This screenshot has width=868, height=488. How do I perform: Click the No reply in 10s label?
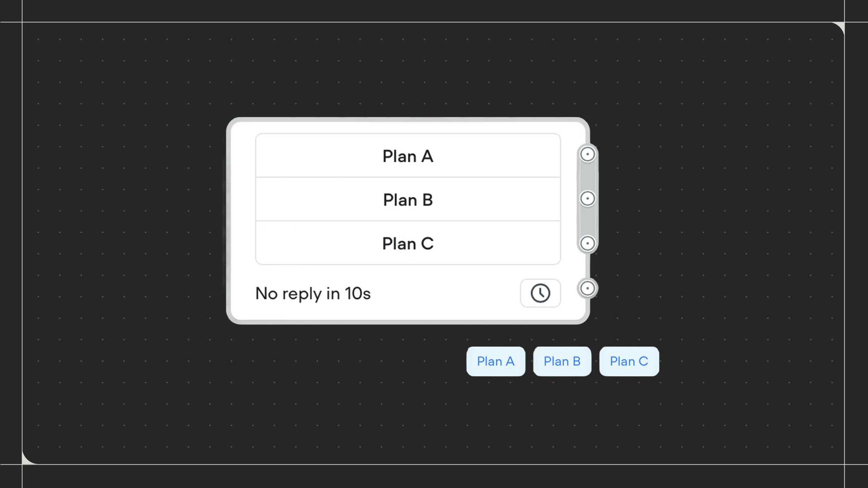pos(313,293)
